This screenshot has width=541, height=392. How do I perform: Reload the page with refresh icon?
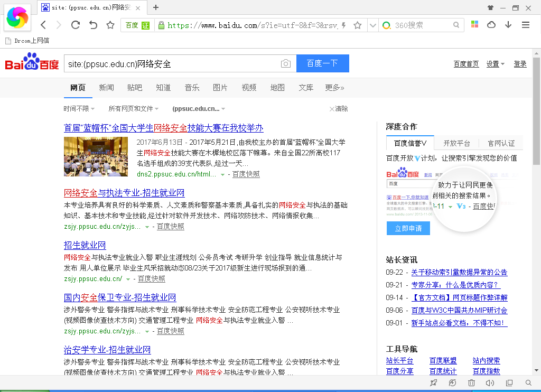[x=76, y=25]
